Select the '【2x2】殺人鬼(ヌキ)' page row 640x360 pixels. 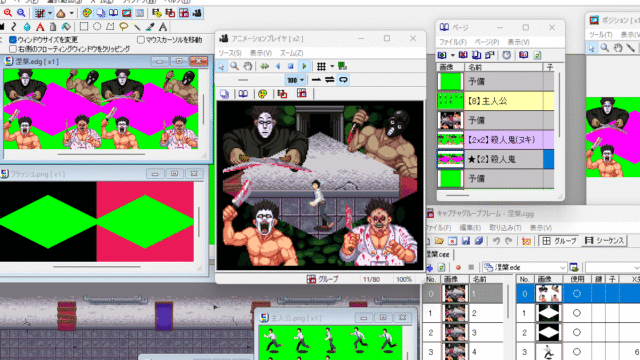pos(496,140)
